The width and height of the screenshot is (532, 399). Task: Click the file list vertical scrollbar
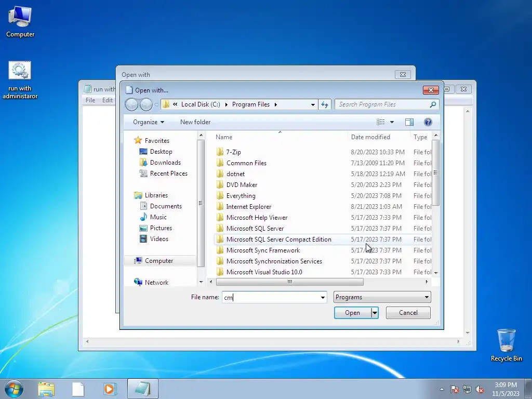point(436,172)
